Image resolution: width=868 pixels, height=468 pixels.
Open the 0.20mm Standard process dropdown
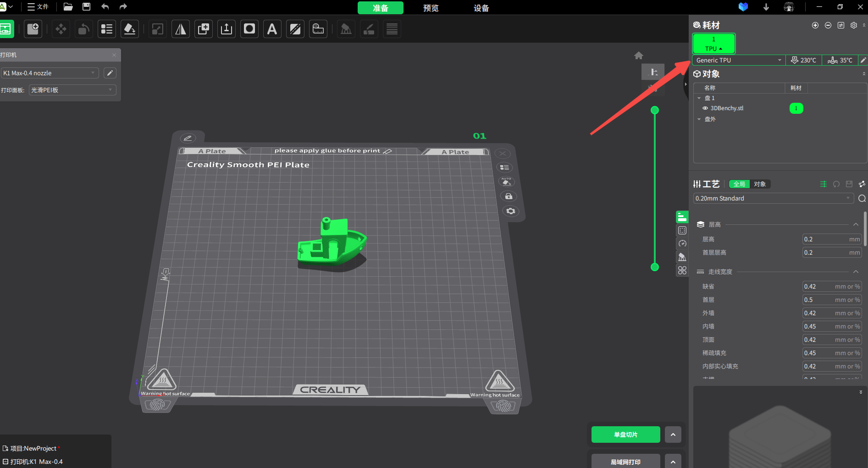[x=773, y=198]
